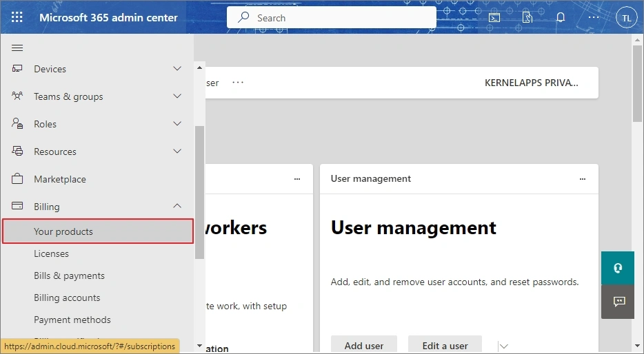The image size is (644, 354).
Task: Click the document icon next to Cloud Shell
Action: [527, 18]
